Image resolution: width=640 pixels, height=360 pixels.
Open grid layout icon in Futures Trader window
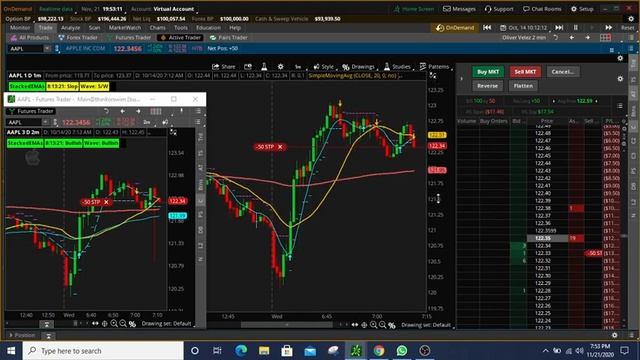(156, 111)
